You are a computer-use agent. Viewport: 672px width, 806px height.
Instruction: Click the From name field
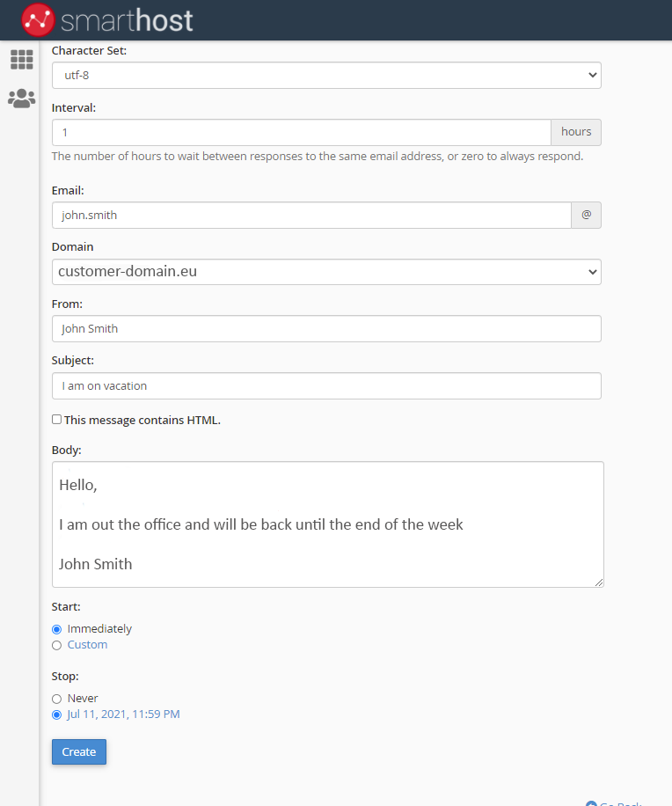(x=326, y=329)
